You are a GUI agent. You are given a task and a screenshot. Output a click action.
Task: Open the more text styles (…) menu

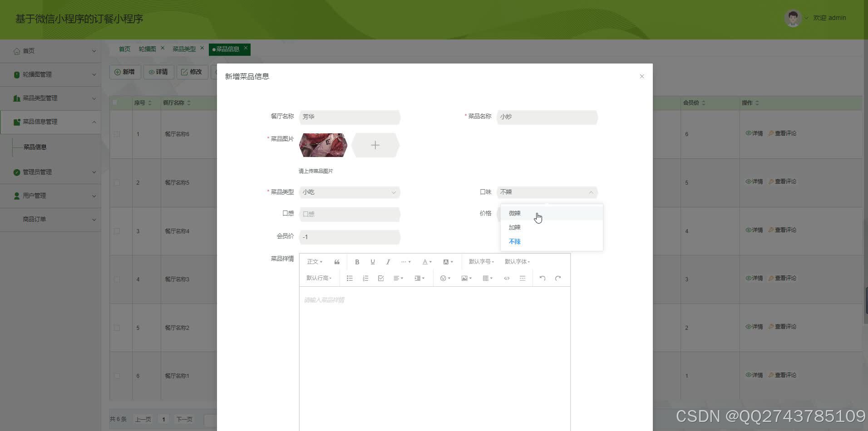[406, 262]
